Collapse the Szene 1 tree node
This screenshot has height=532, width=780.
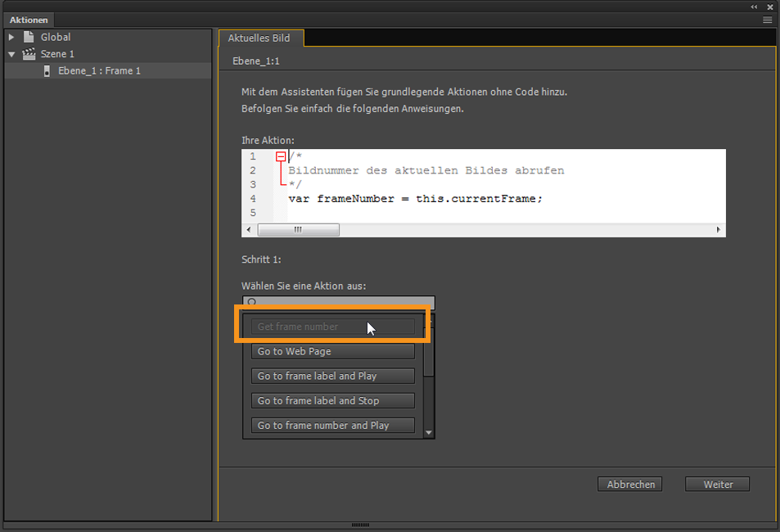pos(11,53)
